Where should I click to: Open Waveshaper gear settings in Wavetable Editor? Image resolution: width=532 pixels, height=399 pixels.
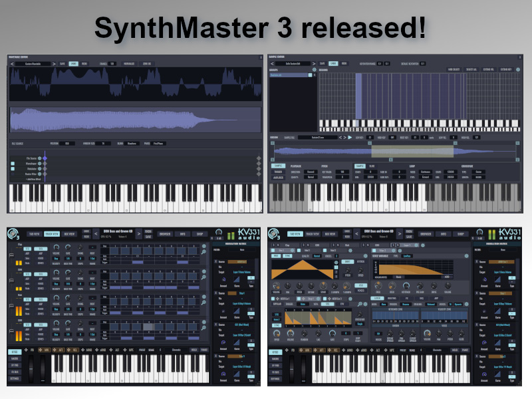click(40, 164)
